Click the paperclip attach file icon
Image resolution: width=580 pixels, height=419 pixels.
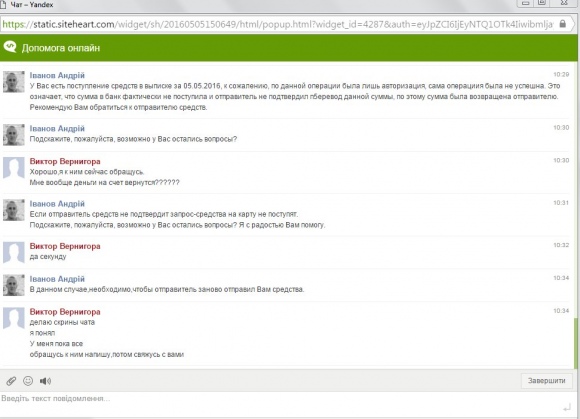(11, 381)
